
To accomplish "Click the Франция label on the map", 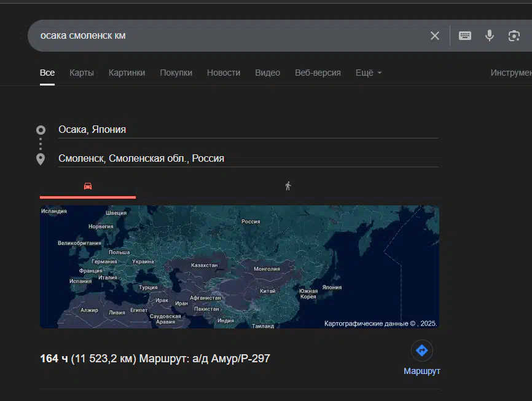I will click(x=90, y=271).
